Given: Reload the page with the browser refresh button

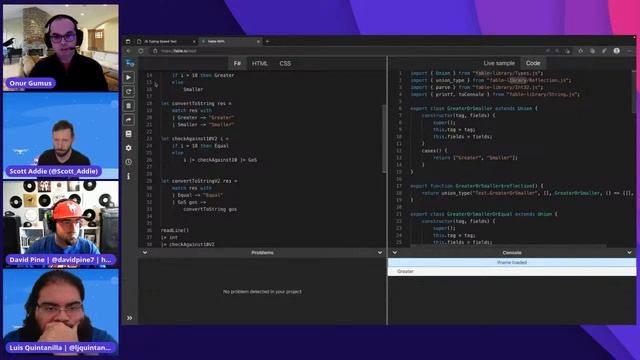Looking at the screenshot, I should click(141, 51).
